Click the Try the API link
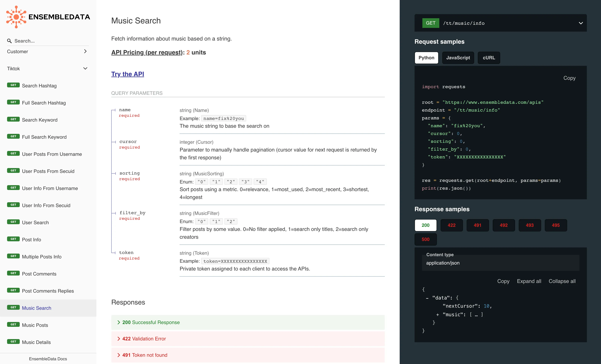Screen dimensions: 601x364 pos(128,74)
